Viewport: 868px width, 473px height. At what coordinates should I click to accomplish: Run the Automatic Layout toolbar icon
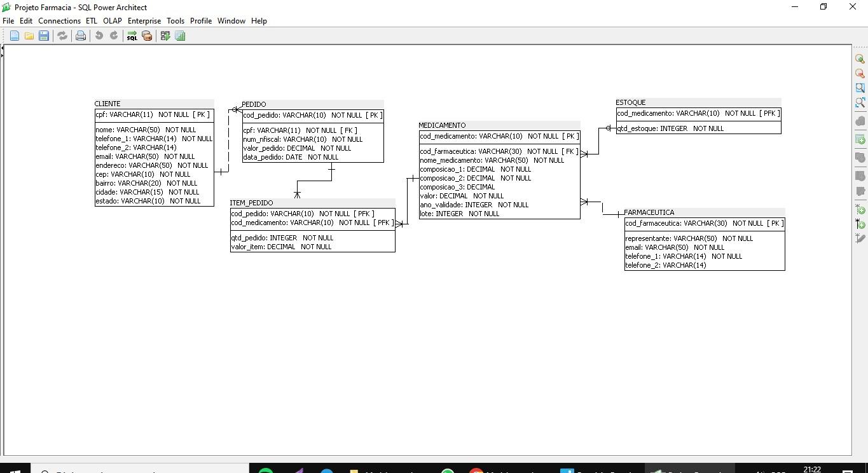(165, 36)
